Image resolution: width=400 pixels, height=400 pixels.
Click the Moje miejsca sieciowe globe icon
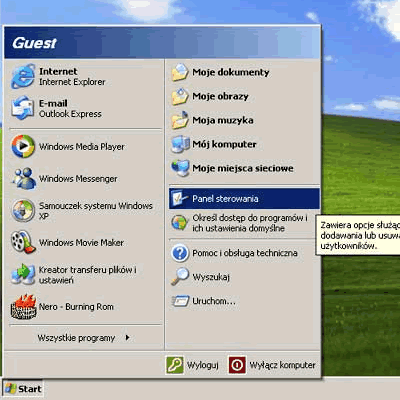click(180, 168)
